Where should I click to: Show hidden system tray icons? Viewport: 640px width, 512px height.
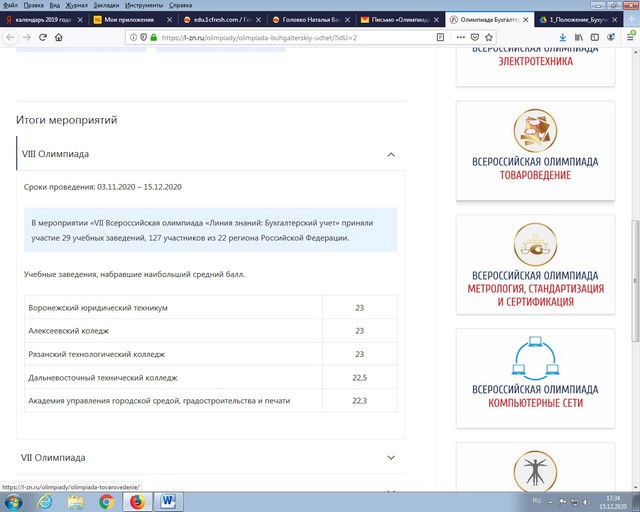click(x=550, y=502)
